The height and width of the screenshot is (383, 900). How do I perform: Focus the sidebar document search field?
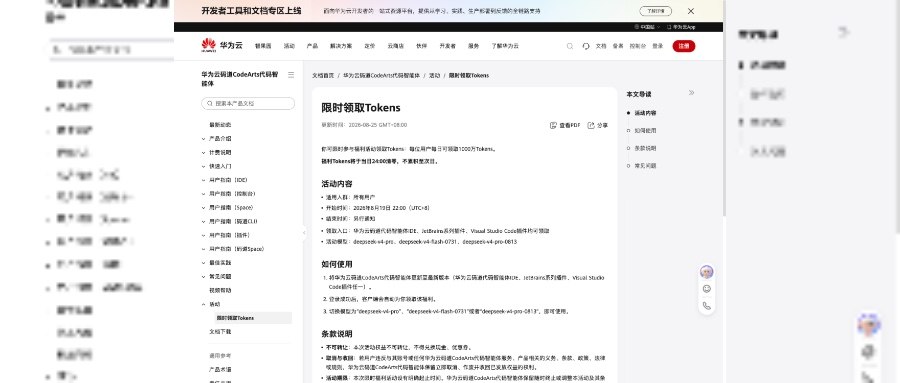tap(248, 103)
